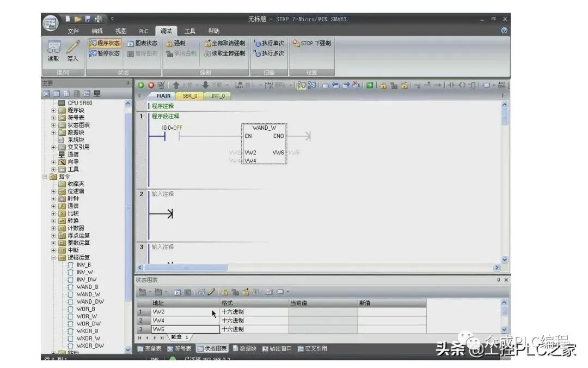Click the green Run PLC icon
588x368 pixels.
(141, 85)
